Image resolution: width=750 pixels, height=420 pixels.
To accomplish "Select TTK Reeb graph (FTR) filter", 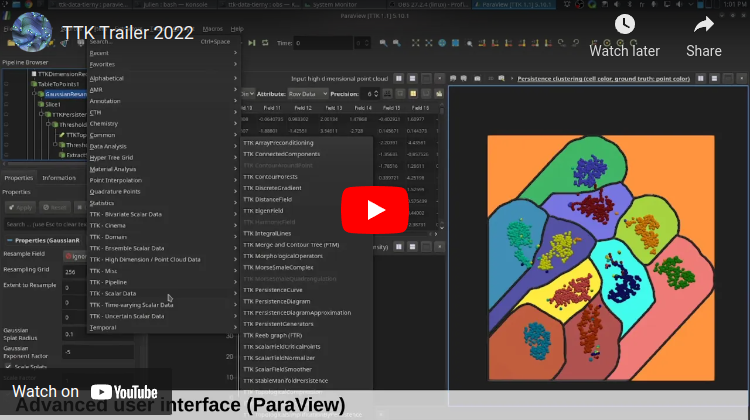I will click(x=306, y=335).
